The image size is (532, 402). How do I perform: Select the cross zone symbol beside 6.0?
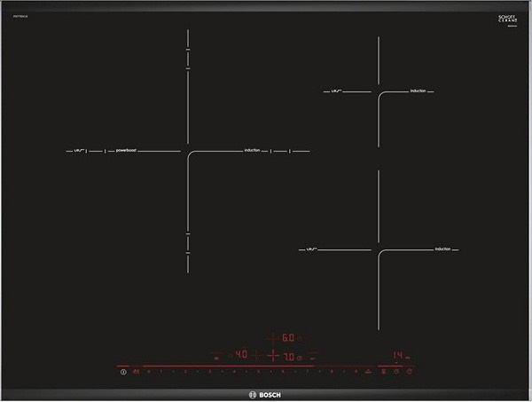coord(272,338)
